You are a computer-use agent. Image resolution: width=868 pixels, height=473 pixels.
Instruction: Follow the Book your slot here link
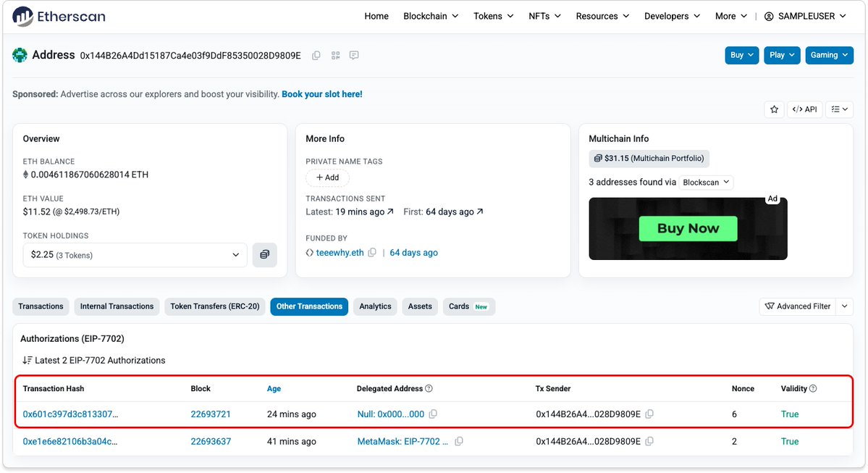322,94
